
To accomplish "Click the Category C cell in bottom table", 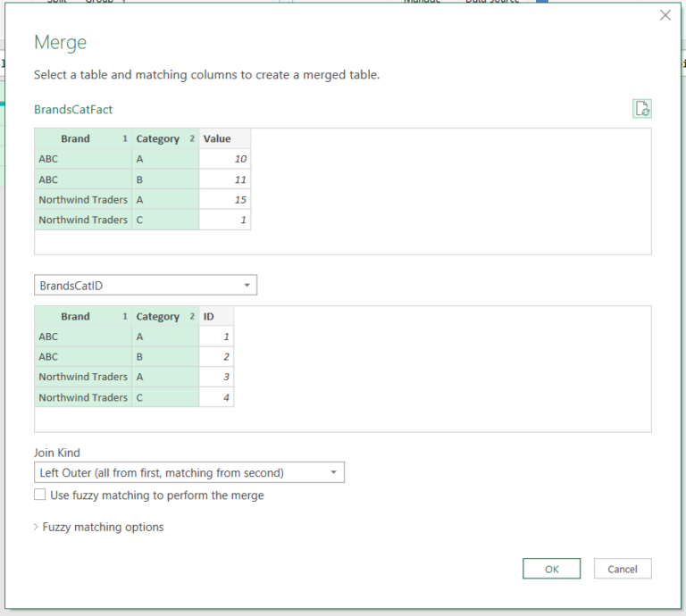I will (x=165, y=397).
